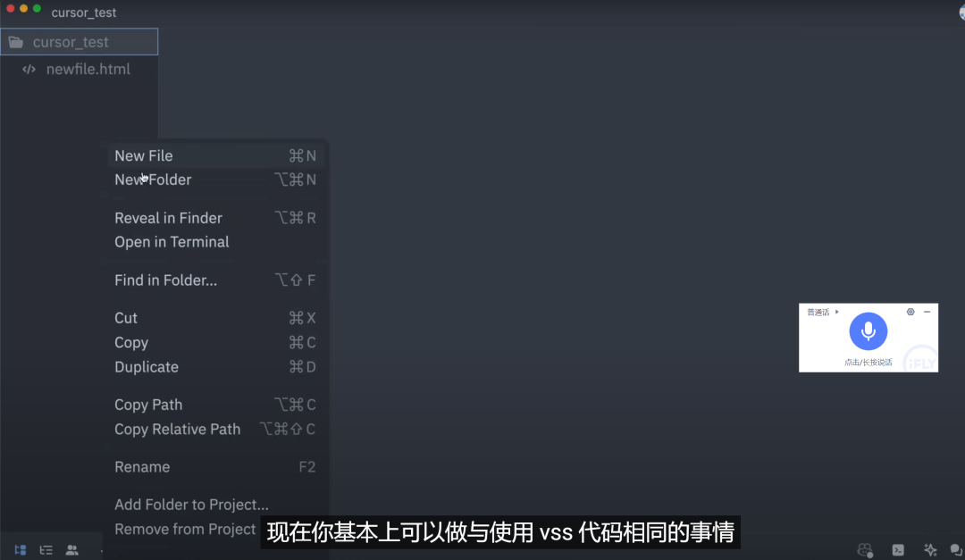
Task: Open the terminal panel icon
Action: 898,549
